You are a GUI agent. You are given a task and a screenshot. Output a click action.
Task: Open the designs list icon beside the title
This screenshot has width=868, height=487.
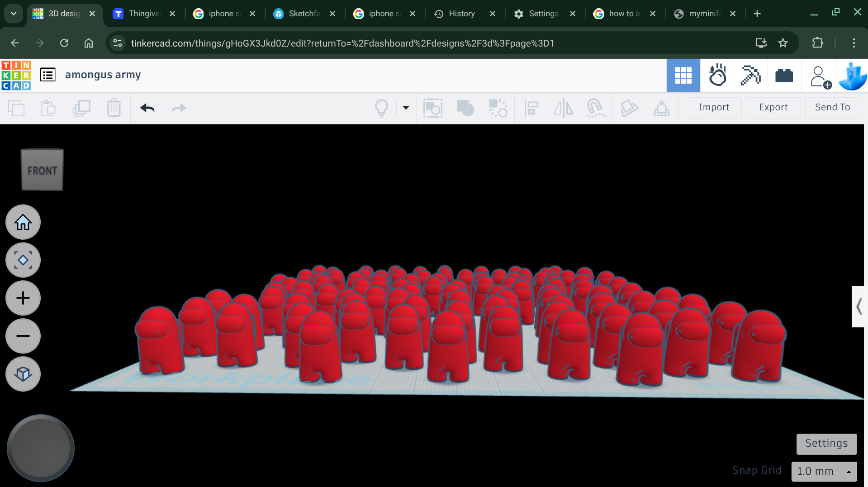coord(47,75)
